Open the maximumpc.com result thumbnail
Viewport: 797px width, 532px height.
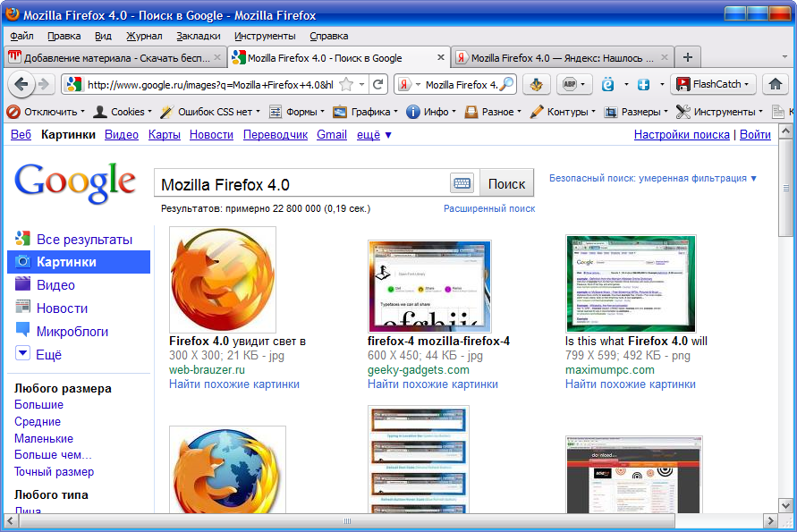click(x=631, y=283)
